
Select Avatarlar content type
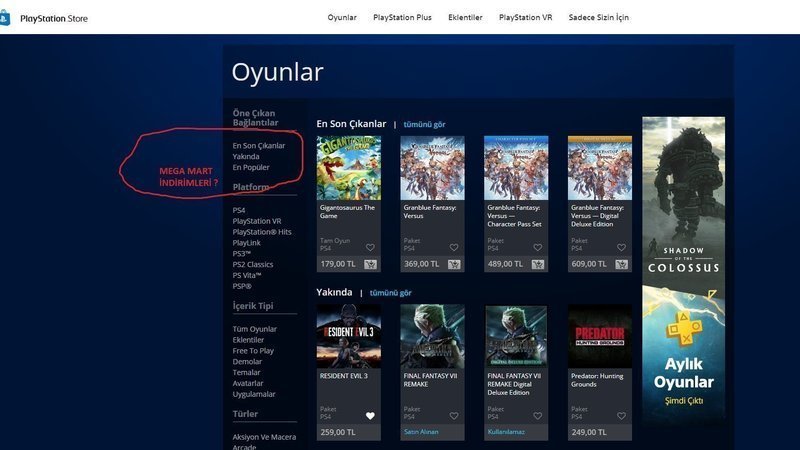[248, 383]
